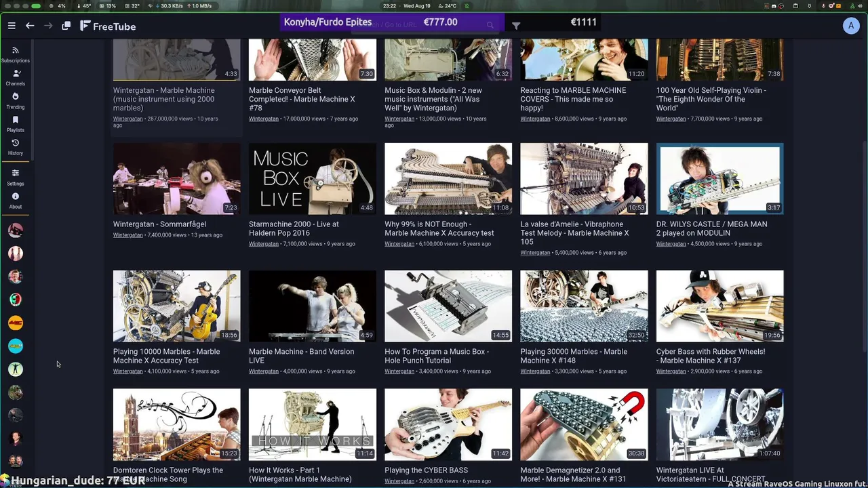The height and width of the screenshot is (488, 868).
Task: Open 'How To Program a Music Box' title
Action: pyautogui.click(x=437, y=356)
